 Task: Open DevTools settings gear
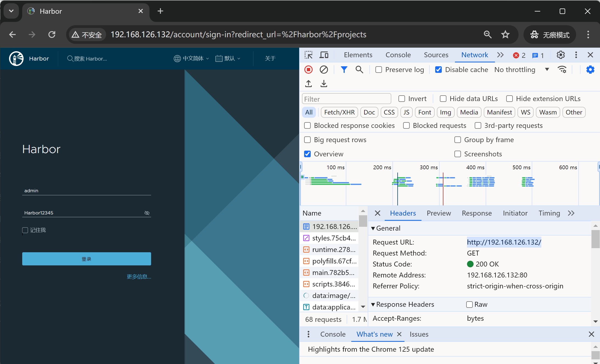[x=561, y=55]
